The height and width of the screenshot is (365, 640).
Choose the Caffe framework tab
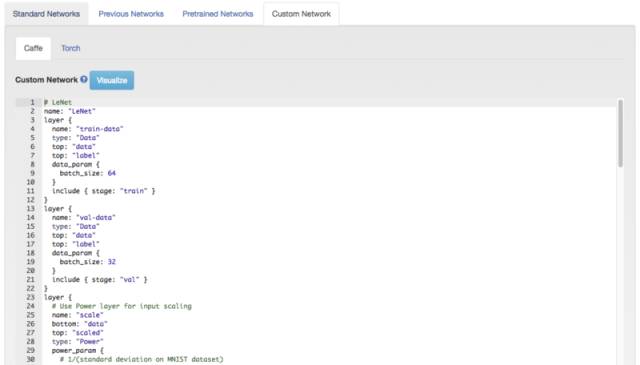click(x=33, y=48)
